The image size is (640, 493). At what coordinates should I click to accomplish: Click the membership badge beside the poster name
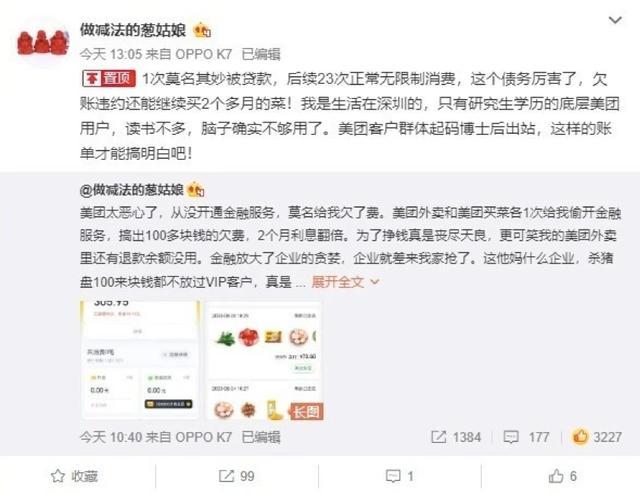(202, 30)
